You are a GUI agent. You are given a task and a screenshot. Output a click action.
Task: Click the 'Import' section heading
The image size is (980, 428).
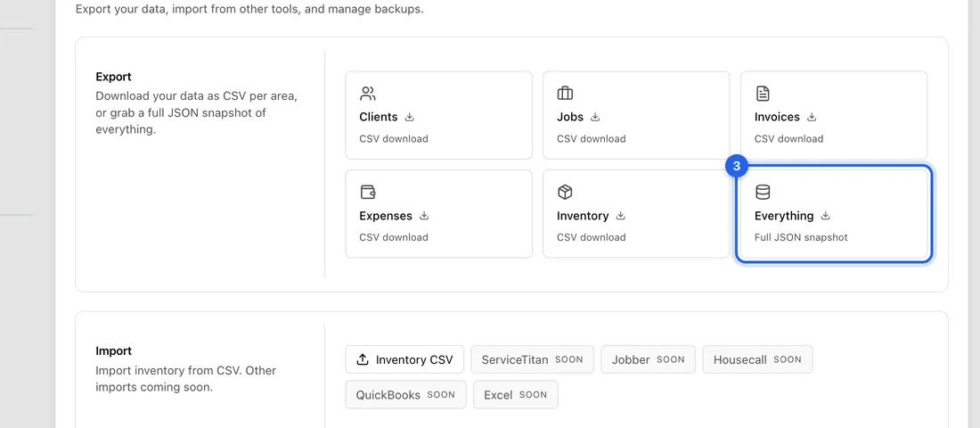pyautogui.click(x=114, y=351)
